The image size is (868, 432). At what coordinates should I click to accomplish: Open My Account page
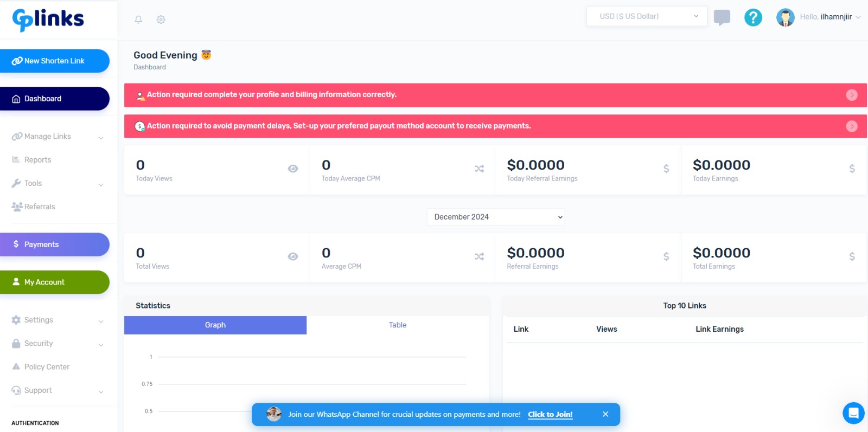pyautogui.click(x=54, y=282)
